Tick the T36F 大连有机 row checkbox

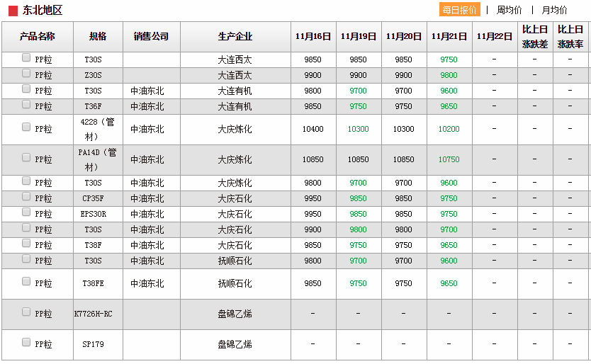tap(26, 105)
